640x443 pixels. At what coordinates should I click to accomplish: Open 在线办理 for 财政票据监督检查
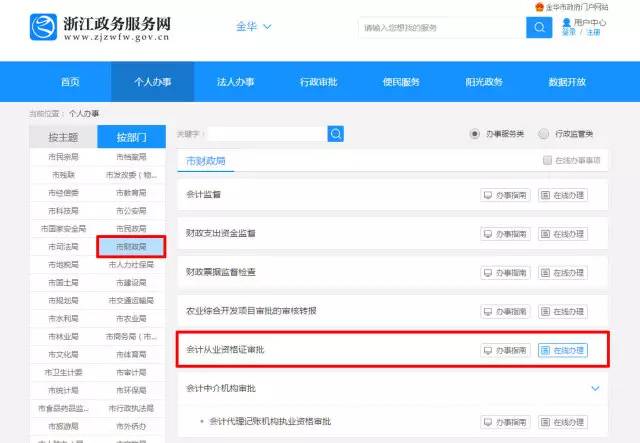563,273
